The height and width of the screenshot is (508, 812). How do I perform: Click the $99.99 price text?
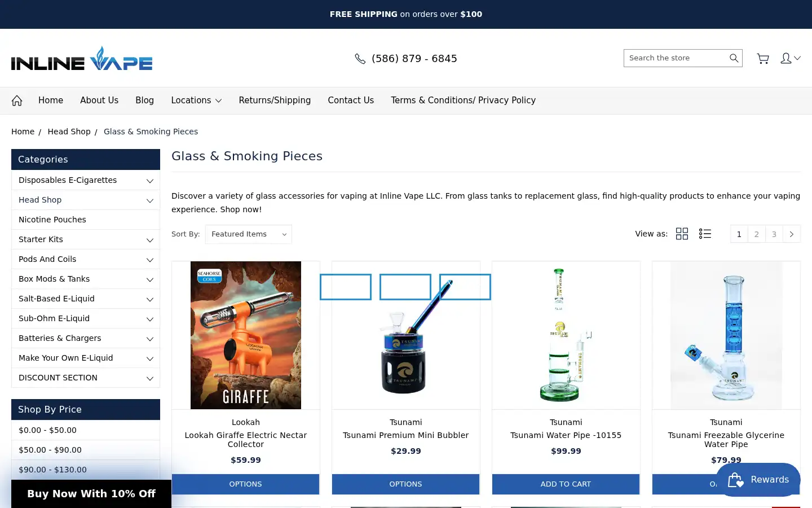(x=566, y=451)
